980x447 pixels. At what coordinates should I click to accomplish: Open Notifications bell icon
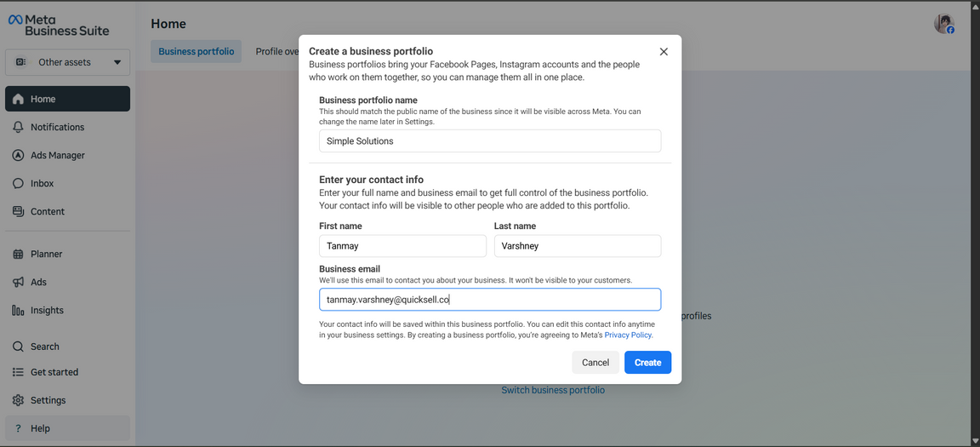tap(18, 127)
